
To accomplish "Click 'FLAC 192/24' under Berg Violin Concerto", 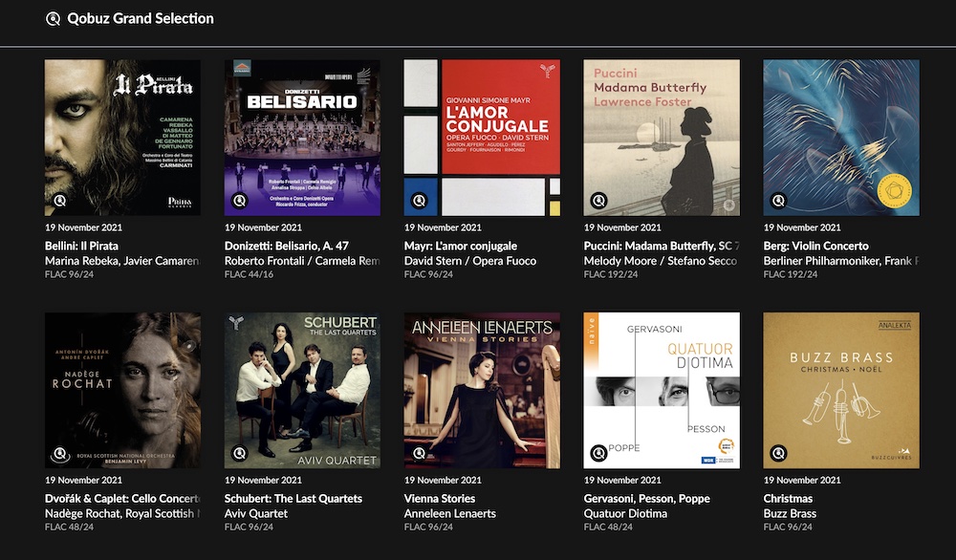I will pos(791,275).
